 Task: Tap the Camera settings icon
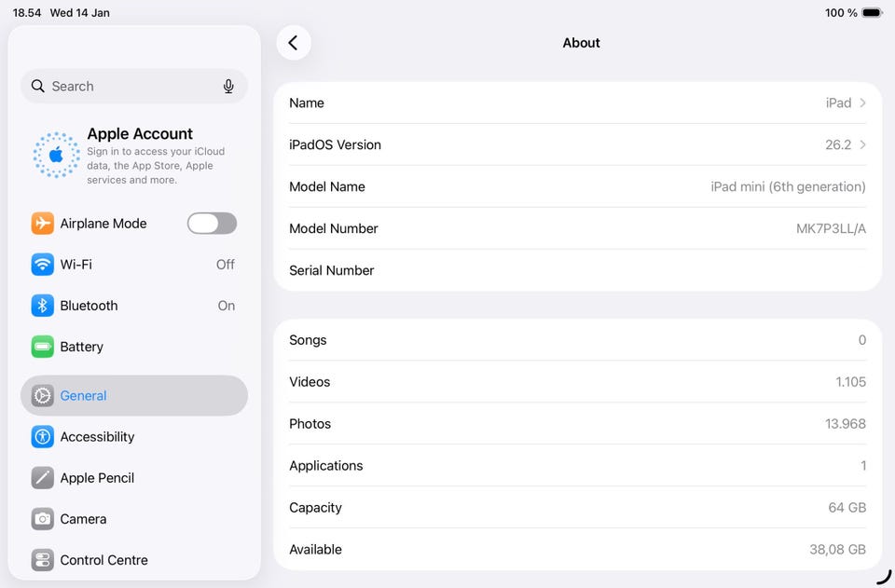(43, 519)
